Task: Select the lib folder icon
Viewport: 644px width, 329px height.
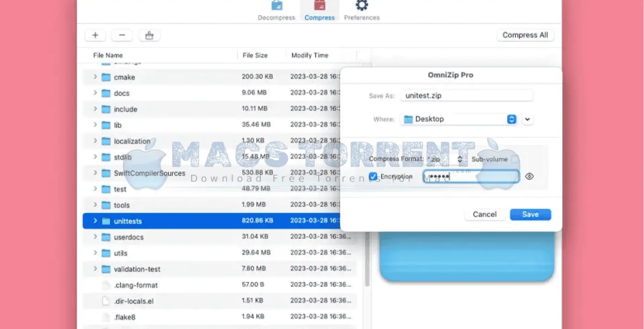Action: click(106, 125)
